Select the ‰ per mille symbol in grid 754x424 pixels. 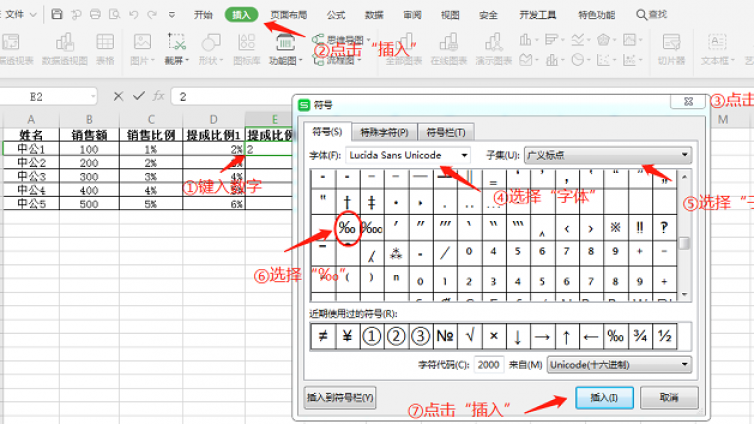coord(347,228)
